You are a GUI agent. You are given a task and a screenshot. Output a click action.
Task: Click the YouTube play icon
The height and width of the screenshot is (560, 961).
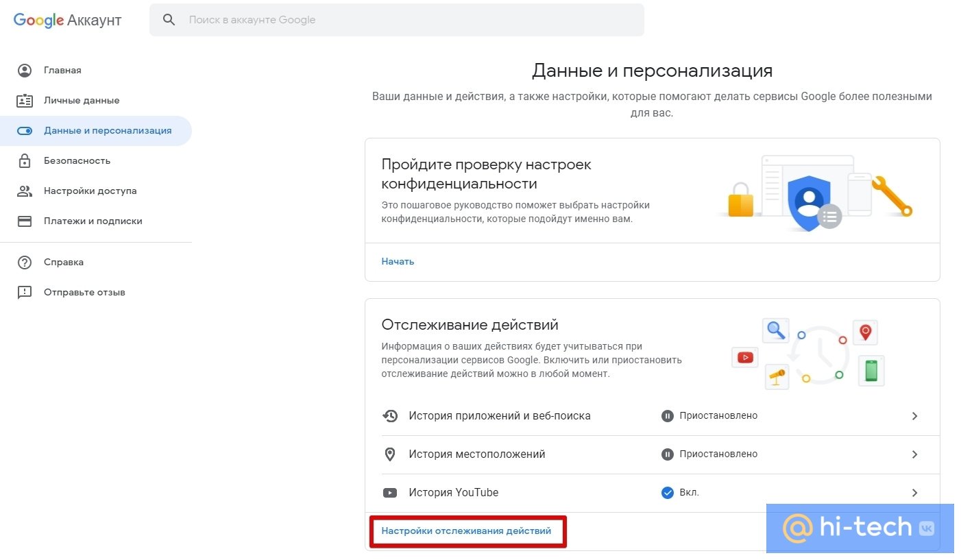click(x=390, y=493)
